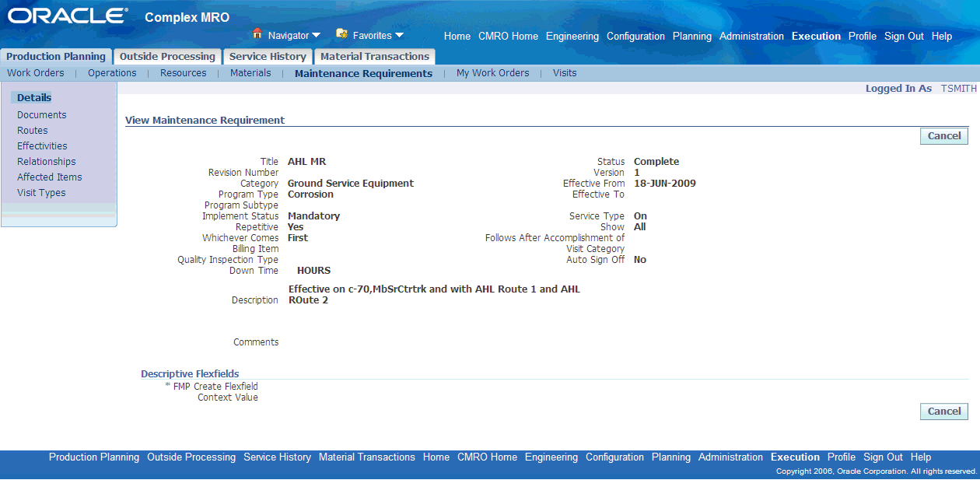Click implement status value Mandatory

[313, 216]
